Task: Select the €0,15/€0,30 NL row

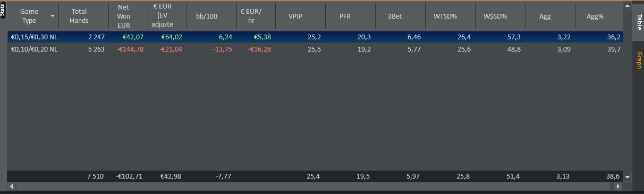Action: [x=315, y=37]
